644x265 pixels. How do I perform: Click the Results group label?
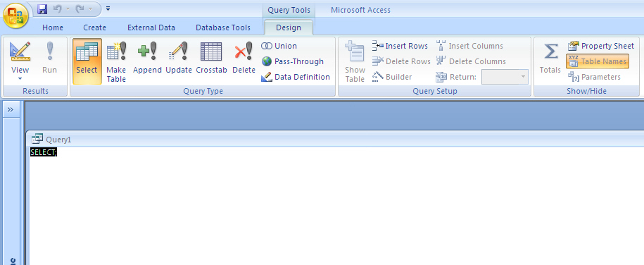click(35, 91)
